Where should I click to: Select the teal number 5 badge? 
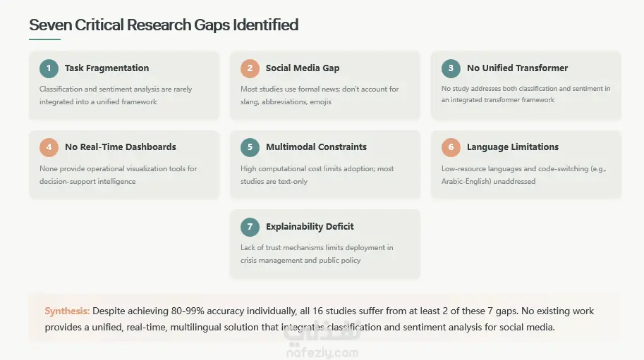(250, 147)
